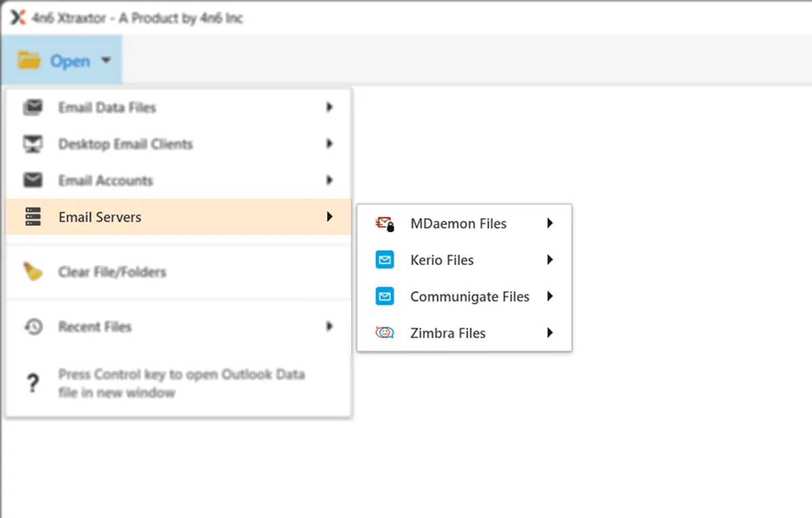Click the Recent Files clock icon
The width and height of the screenshot is (812, 518).
tap(32, 327)
